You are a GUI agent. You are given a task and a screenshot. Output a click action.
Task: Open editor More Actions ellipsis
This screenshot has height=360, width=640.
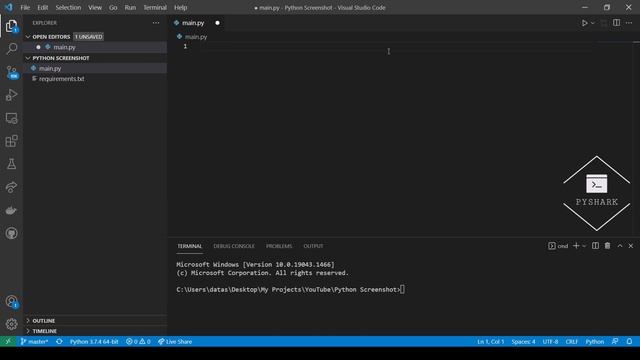click(629, 23)
